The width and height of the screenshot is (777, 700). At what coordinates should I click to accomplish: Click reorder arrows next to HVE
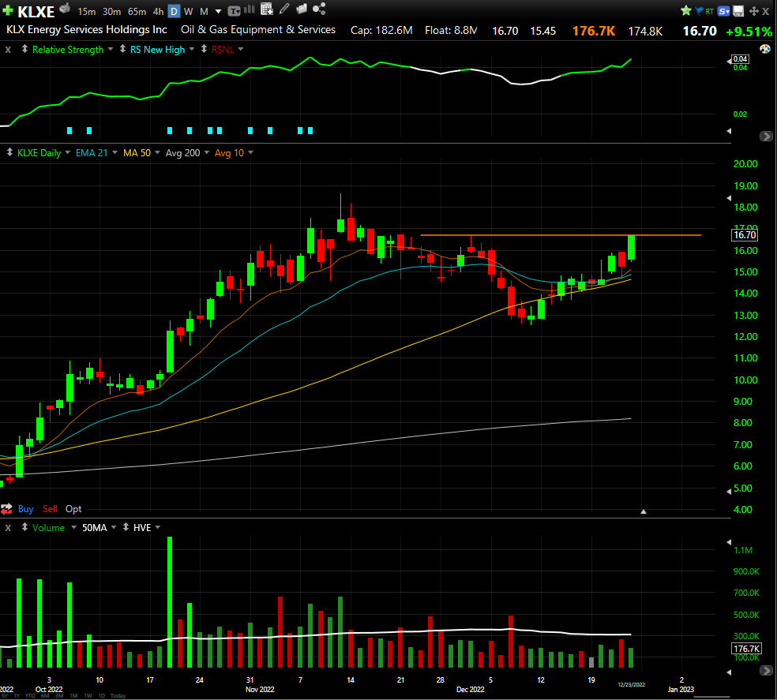pyautogui.click(x=126, y=527)
